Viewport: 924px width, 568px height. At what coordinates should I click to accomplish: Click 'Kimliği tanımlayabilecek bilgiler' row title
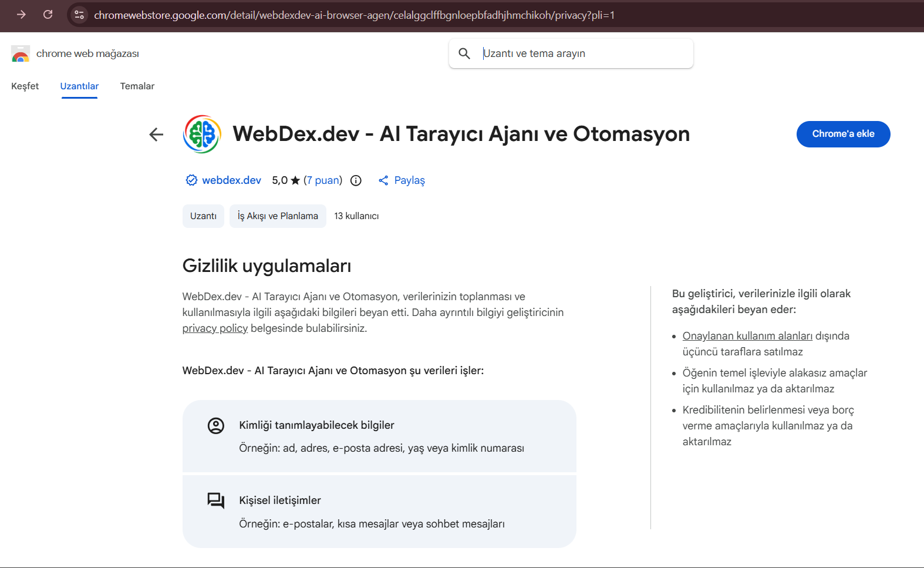point(316,425)
